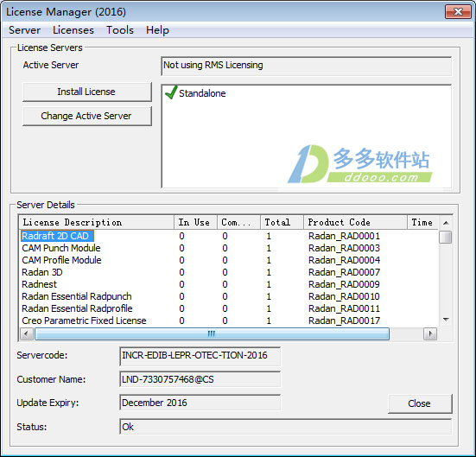Click the list's scroll down arrow
Screen dimensions: 476x457
(x=446, y=320)
